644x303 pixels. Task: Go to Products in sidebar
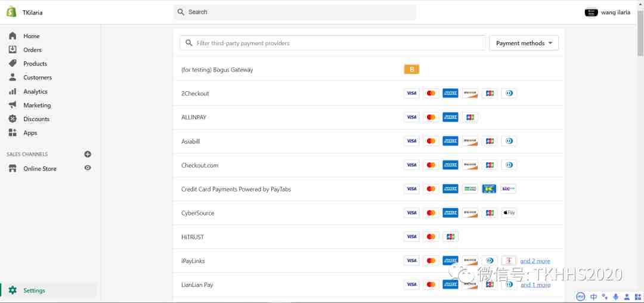tap(35, 64)
